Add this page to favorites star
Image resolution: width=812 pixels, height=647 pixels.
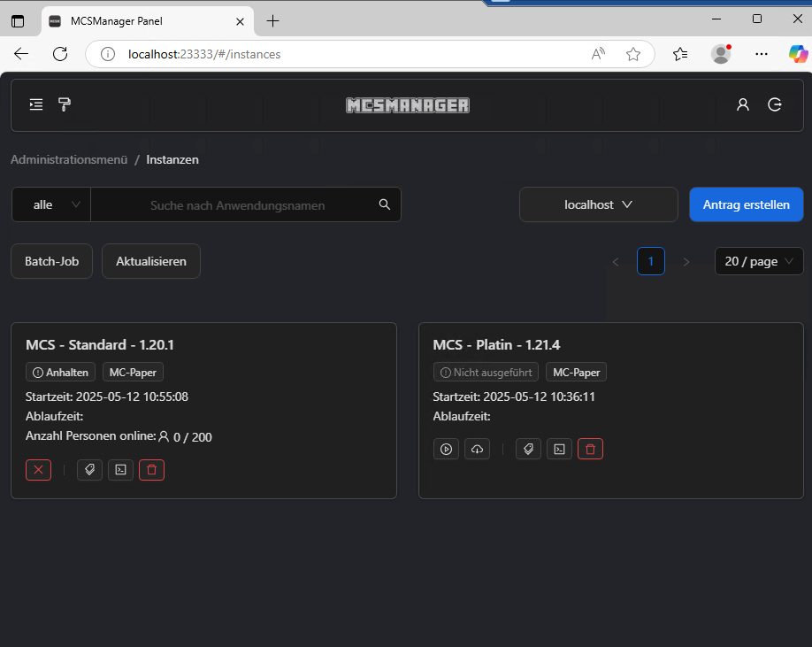pyautogui.click(x=632, y=54)
